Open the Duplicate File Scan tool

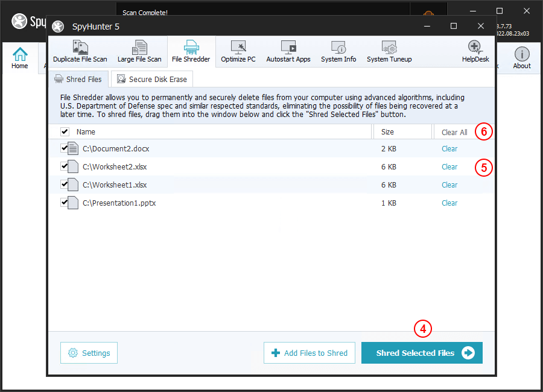pyautogui.click(x=80, y=52)
